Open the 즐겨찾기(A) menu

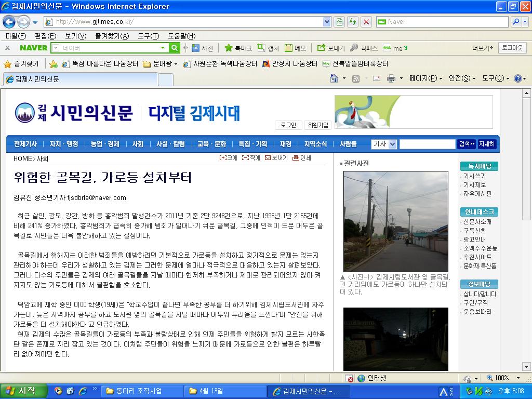tap(112, 36)
